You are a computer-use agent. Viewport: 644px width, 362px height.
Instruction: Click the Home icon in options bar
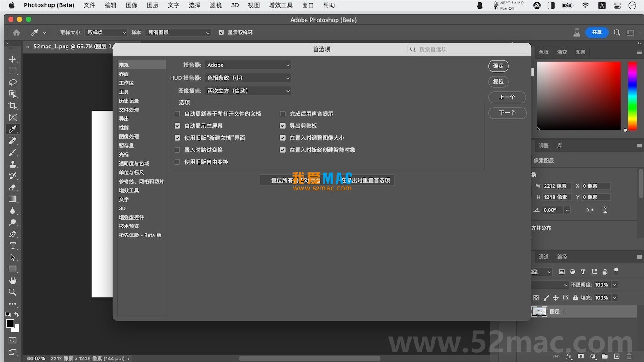[x=17, y=32]
